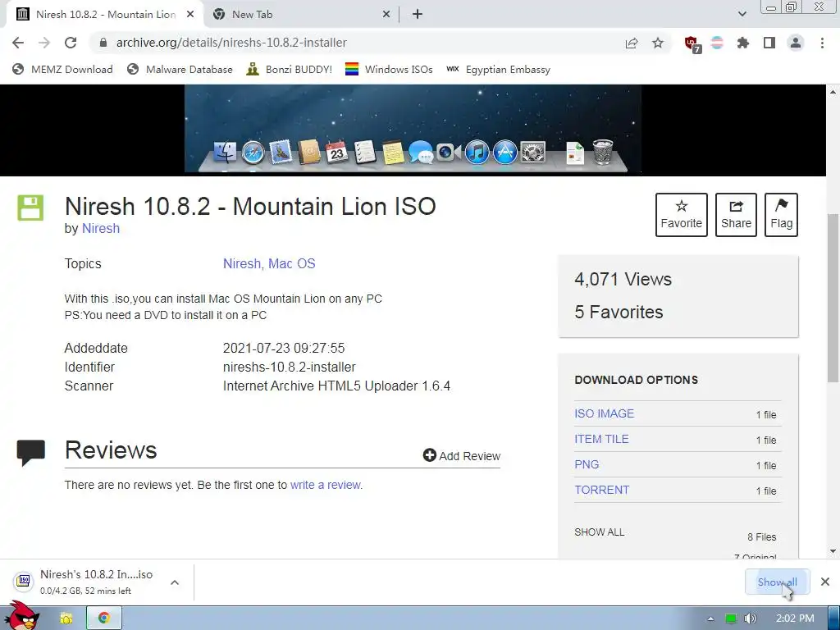Open Bonzi BUDDY! bookmark
This screenshot has height=630, width=840.
click(x=290, y=70)
